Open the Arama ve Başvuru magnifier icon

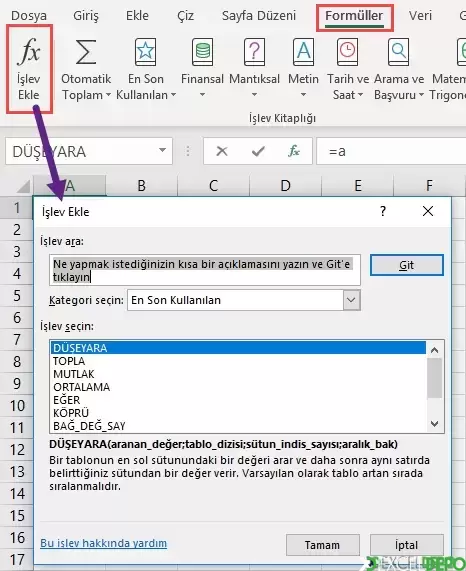click(x=399, y=52)
